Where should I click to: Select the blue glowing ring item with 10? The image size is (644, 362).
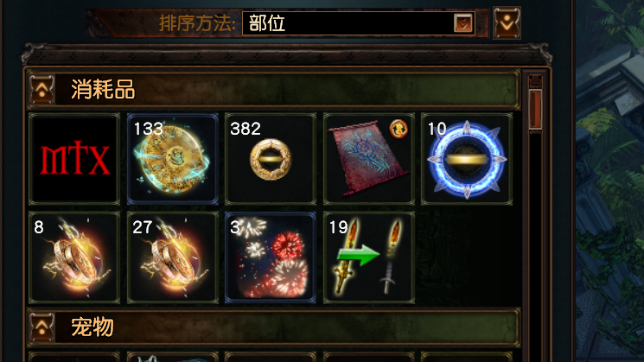click(467, 159)
